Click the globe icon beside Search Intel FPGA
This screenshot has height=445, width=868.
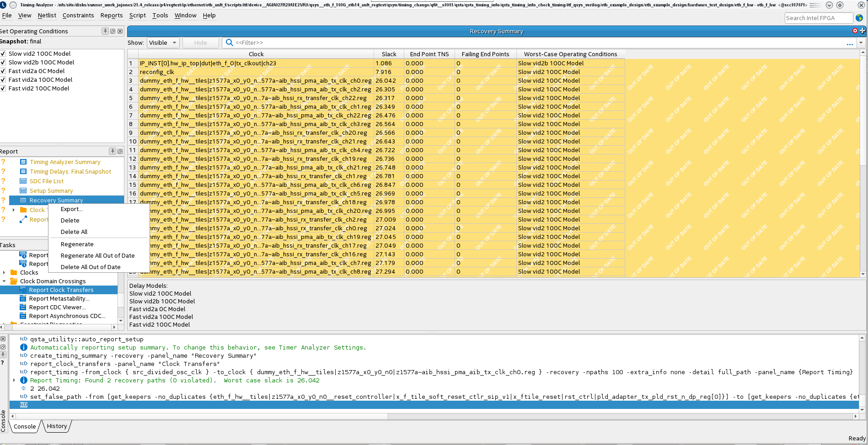[859, 18]
